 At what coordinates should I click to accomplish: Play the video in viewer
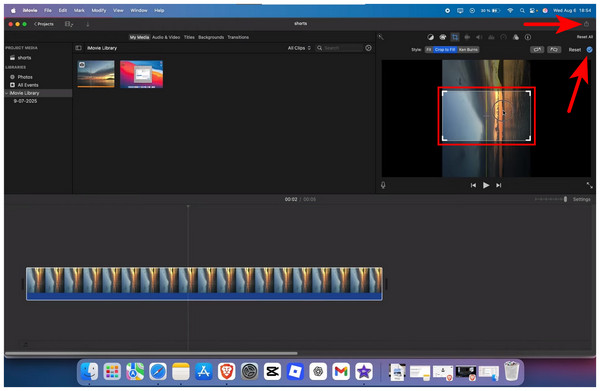[x=486, y=185]
